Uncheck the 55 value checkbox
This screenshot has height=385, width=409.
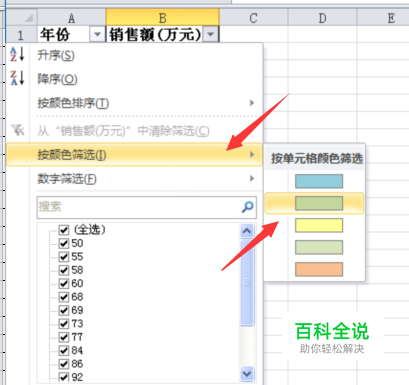click(x=64, y=257)
